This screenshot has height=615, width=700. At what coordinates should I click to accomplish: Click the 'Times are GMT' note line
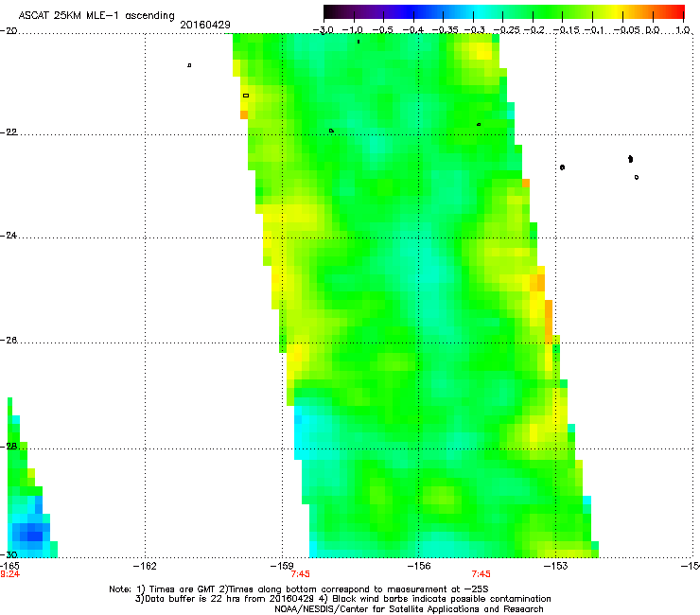click(x=299, y=589)
